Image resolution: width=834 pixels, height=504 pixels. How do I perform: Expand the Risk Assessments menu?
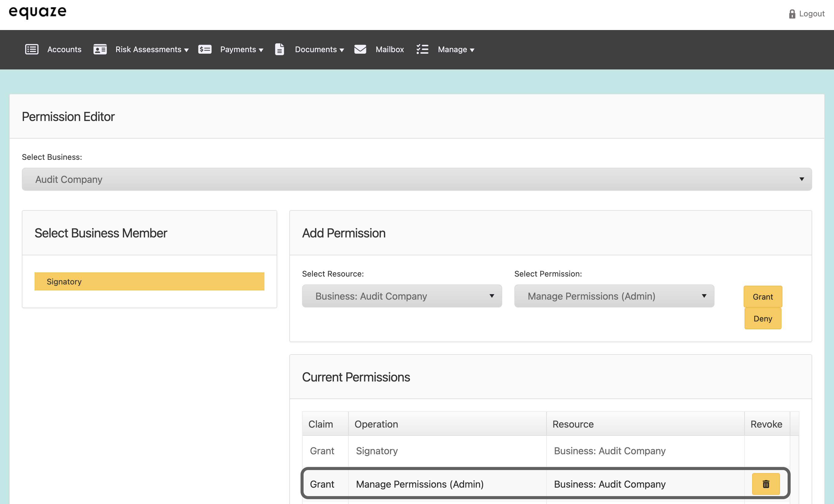152,49
